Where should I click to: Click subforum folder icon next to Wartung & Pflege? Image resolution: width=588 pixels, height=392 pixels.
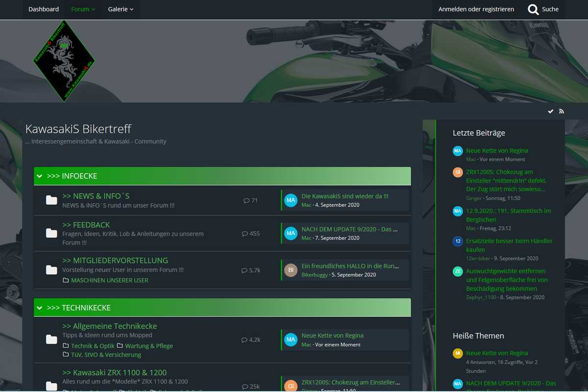pos(120,345)
